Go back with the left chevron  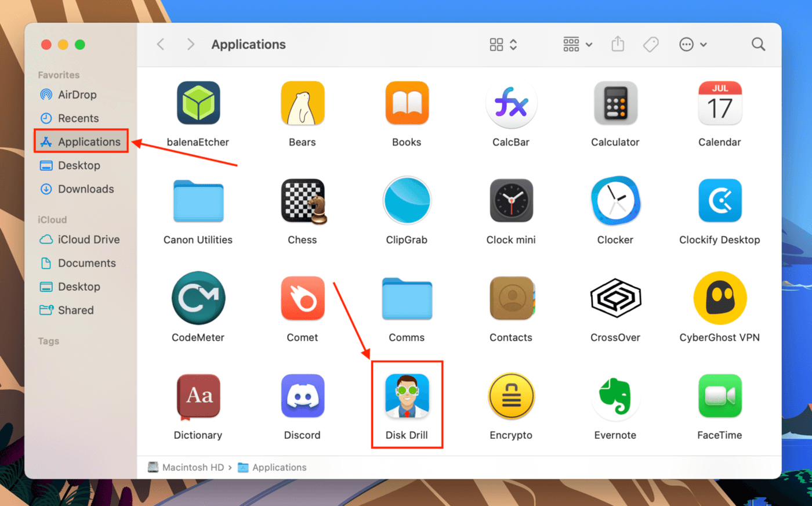pos(161,44)
